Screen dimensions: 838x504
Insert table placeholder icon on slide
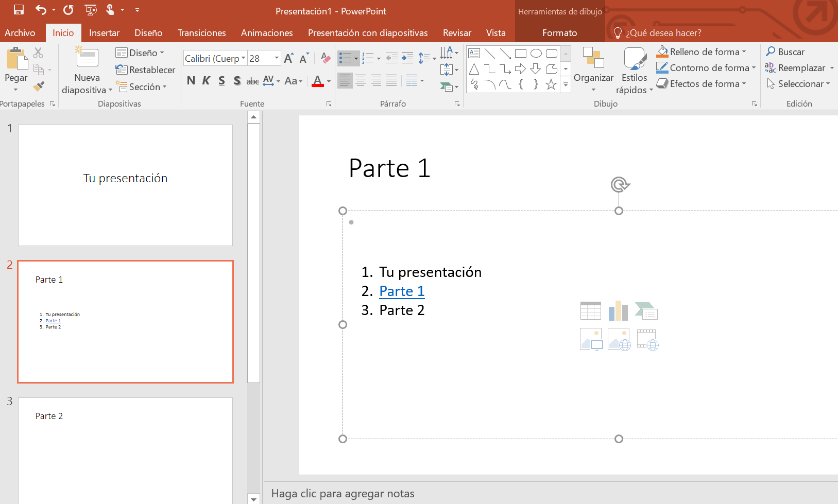click(x=591, y=311)
